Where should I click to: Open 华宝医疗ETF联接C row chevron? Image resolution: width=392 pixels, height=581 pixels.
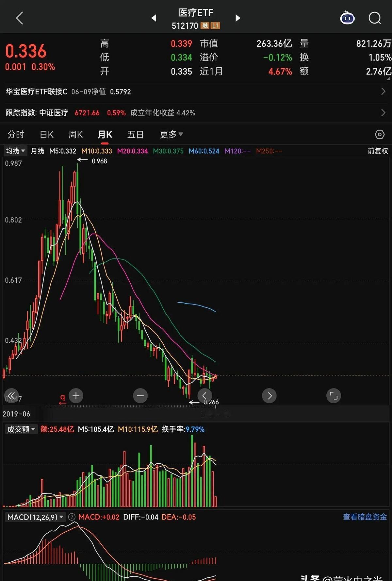[x=383, y=91]
